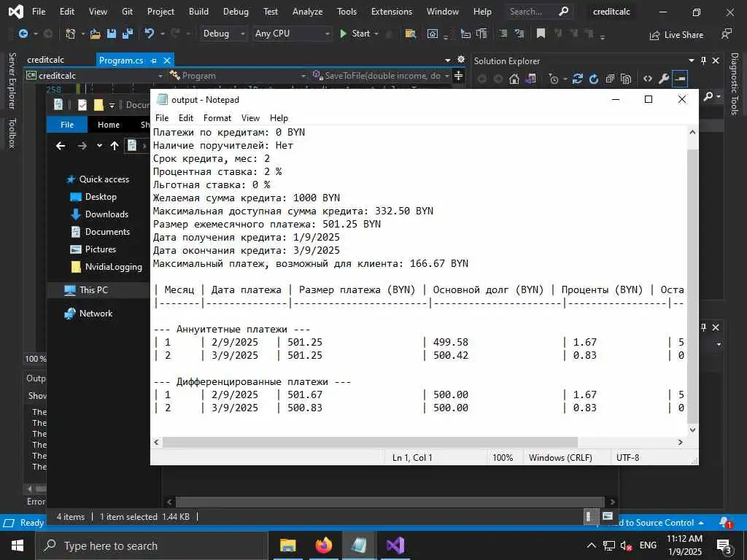The width and height of the screenshot is (747, 560).
Task: Refresh Solution Explorer
Action: (594, 79)
